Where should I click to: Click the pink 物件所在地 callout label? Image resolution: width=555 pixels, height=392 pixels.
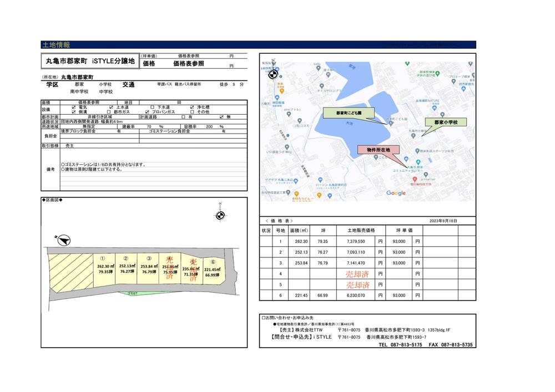point(379,150)
